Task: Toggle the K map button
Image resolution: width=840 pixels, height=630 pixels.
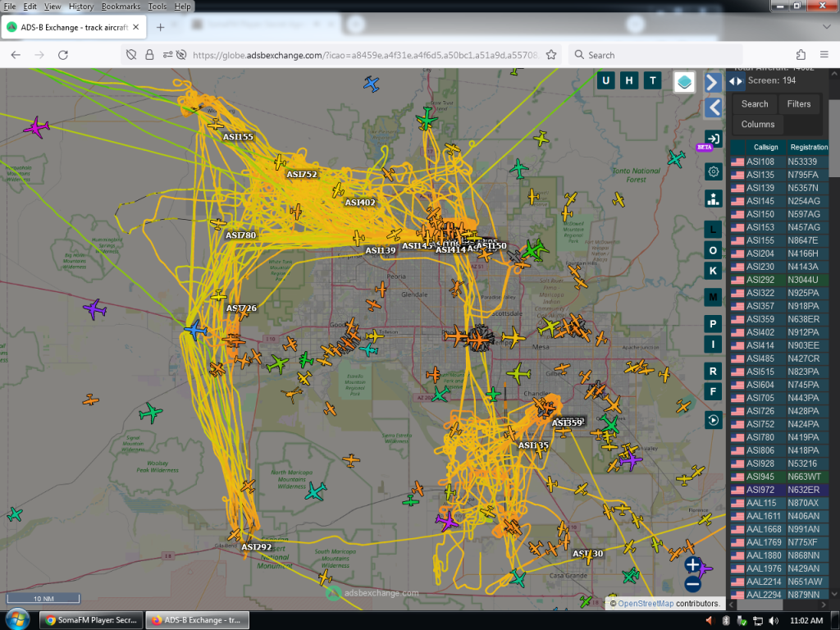Action: point(713,271)
